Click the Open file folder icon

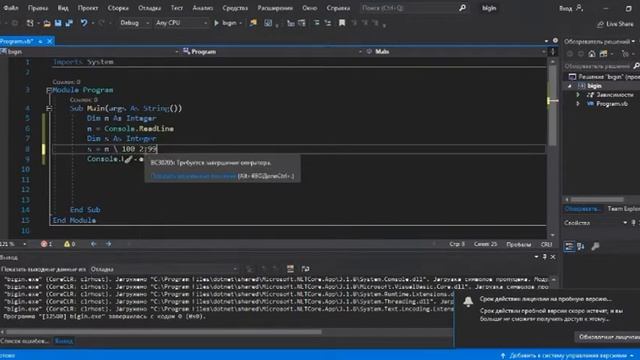[47, 23]
